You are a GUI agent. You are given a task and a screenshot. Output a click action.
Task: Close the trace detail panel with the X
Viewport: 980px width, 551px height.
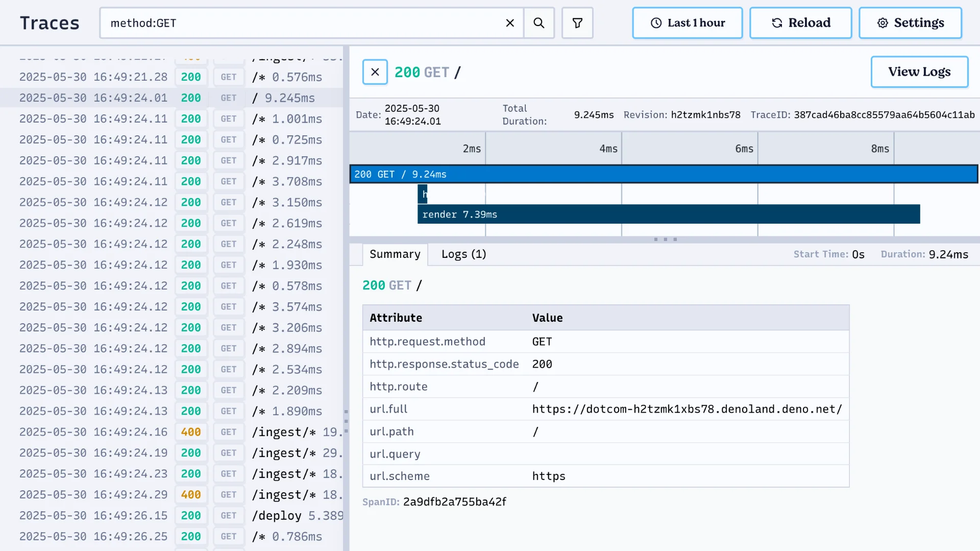point(375,71)
